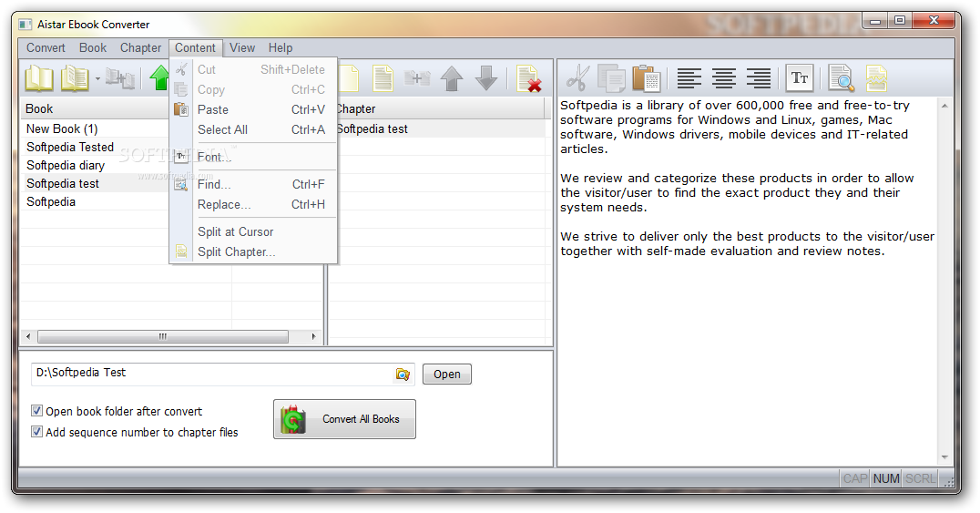Close the open Content menu

click(x=195, y=47)
